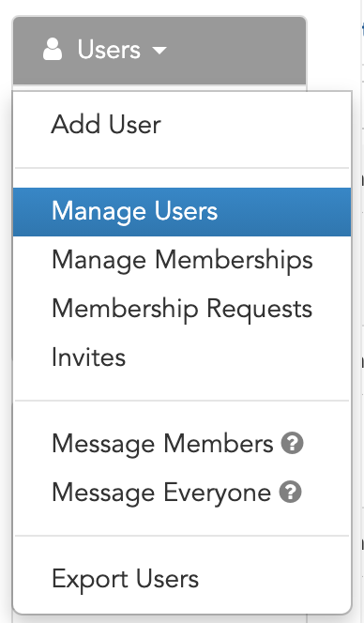Select the highlighted Manage Users entry
This screenshot has width=364, height=623.
point(182,212)
